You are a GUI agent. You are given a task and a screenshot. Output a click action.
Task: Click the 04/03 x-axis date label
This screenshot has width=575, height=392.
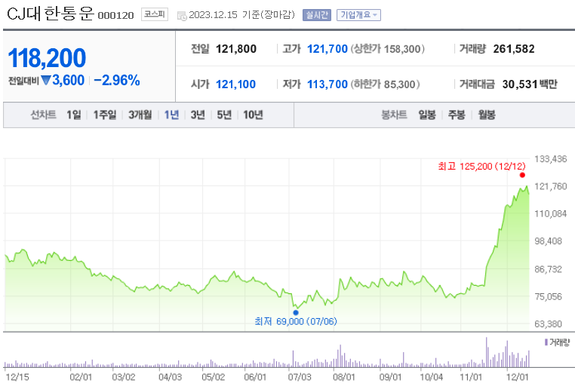click(170, 377)
